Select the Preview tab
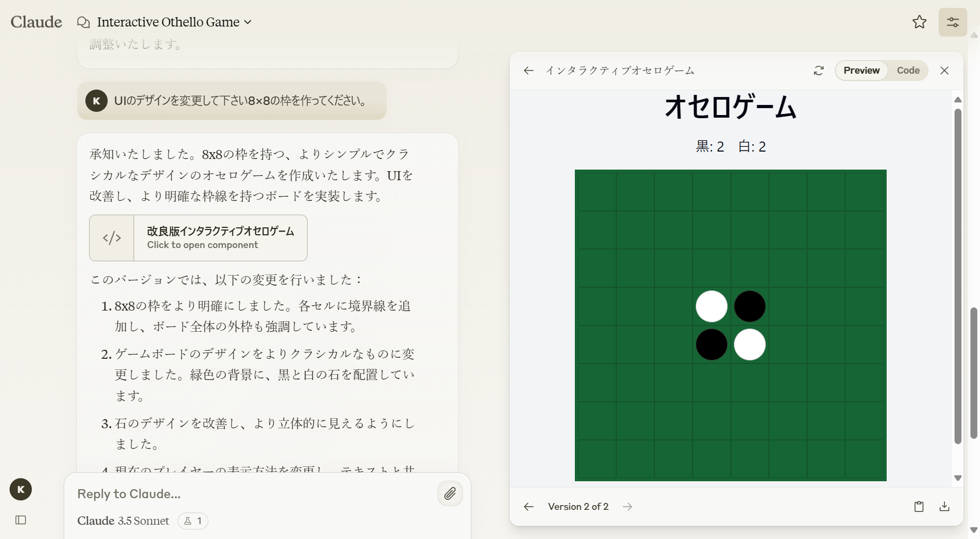980x539 pixels. (x=861, y=70)
